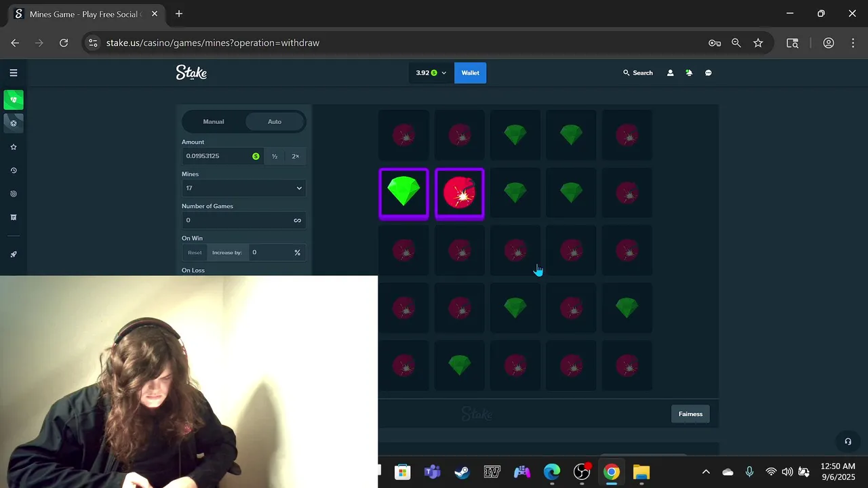868x488 pixels.
Task: Click the On Win percentage input field
Action: click(x=277, y=252)
